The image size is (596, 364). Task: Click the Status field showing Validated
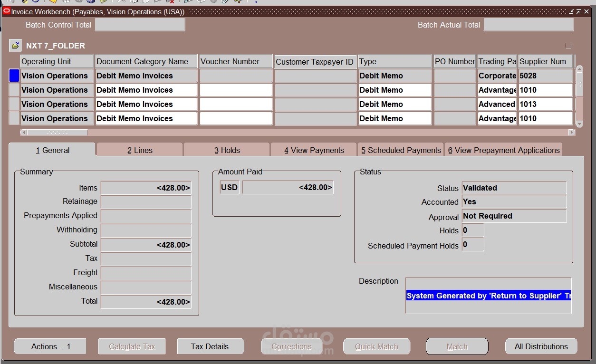click(514, 188)
